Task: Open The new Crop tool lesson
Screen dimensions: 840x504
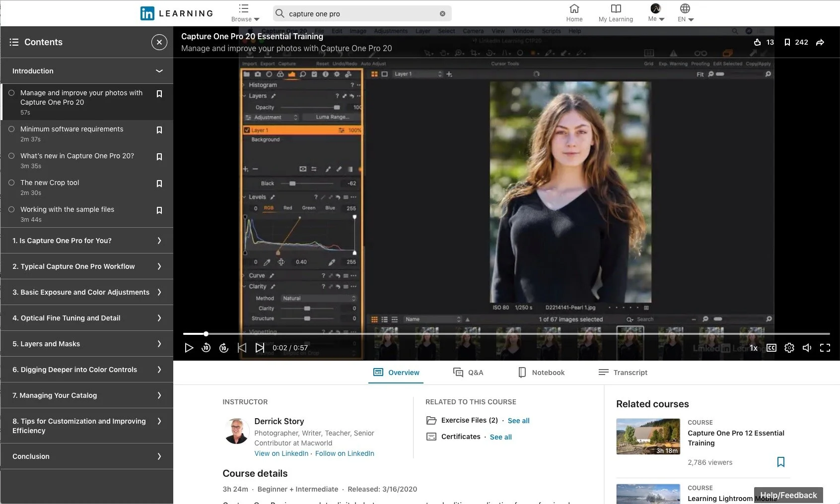Action: point(50,183)
